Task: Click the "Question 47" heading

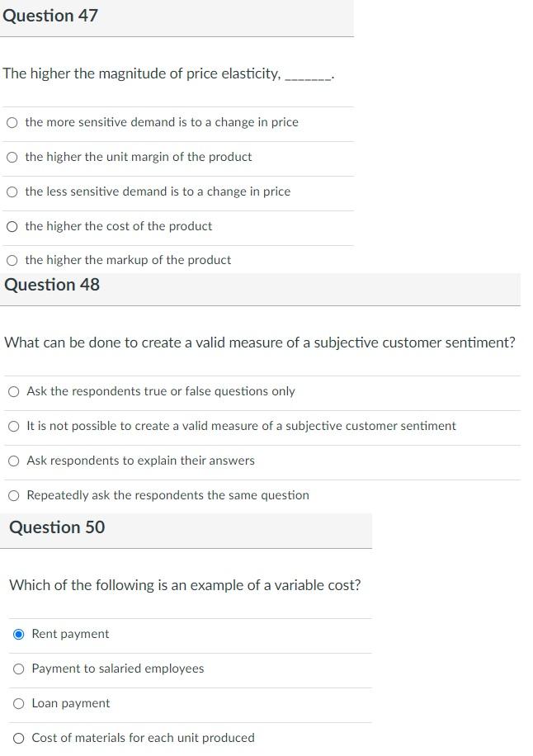Action: [x=50, y=15]
